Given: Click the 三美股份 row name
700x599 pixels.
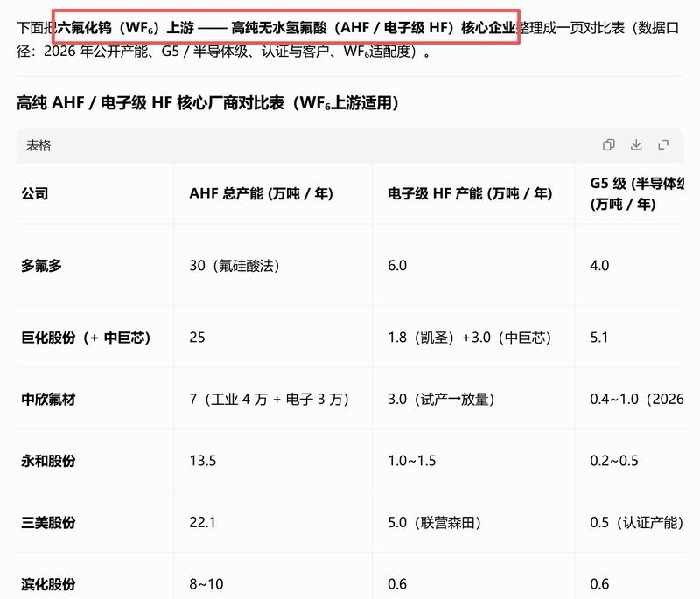Looking at the screenshot, I should coord(48,522).
